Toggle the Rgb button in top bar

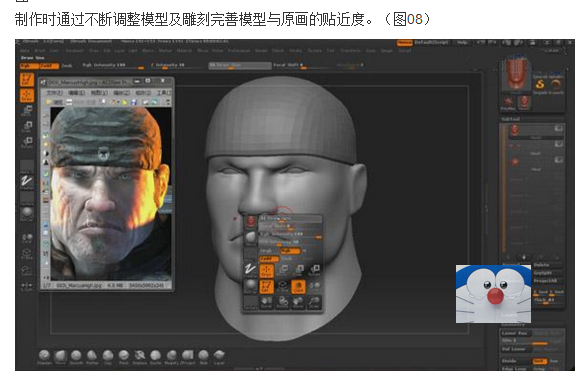pyautogui.click(x=29, y=66)
